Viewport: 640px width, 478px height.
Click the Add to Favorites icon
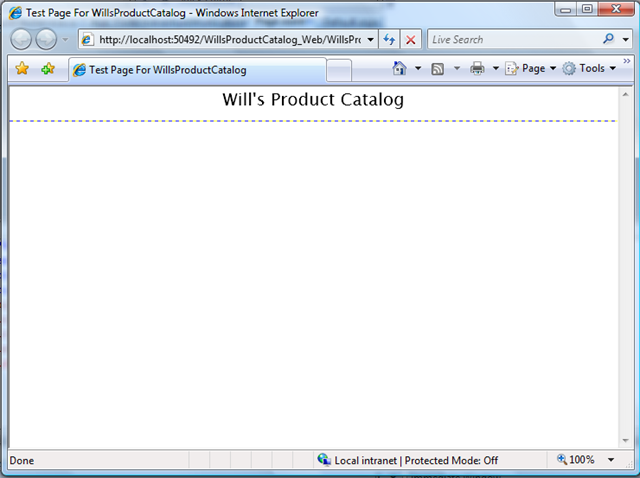(x=48, y=69)
